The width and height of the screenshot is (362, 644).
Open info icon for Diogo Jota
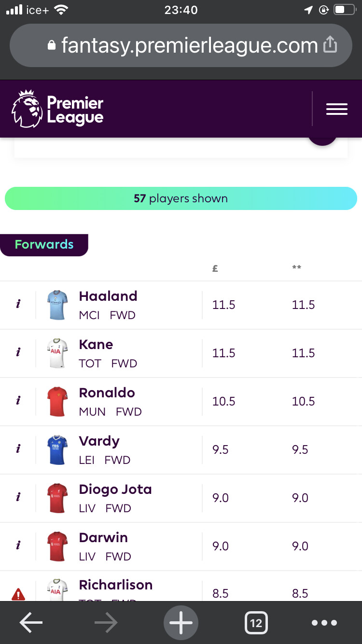click(x=18, y=498)
